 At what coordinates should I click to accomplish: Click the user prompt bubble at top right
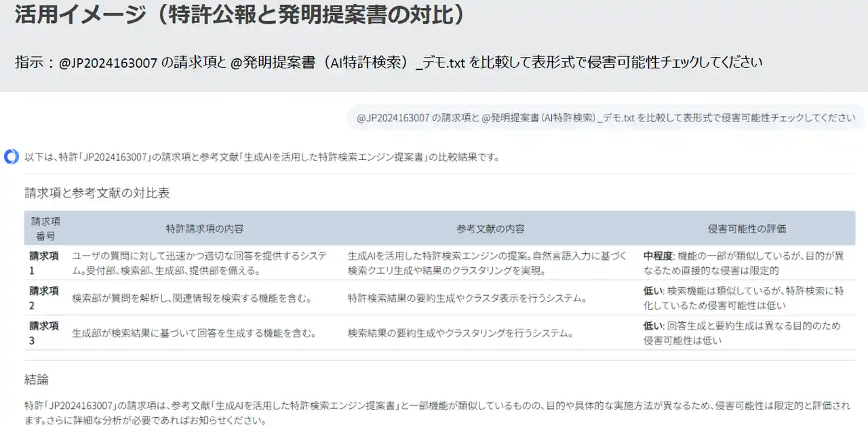coord(606,117)
